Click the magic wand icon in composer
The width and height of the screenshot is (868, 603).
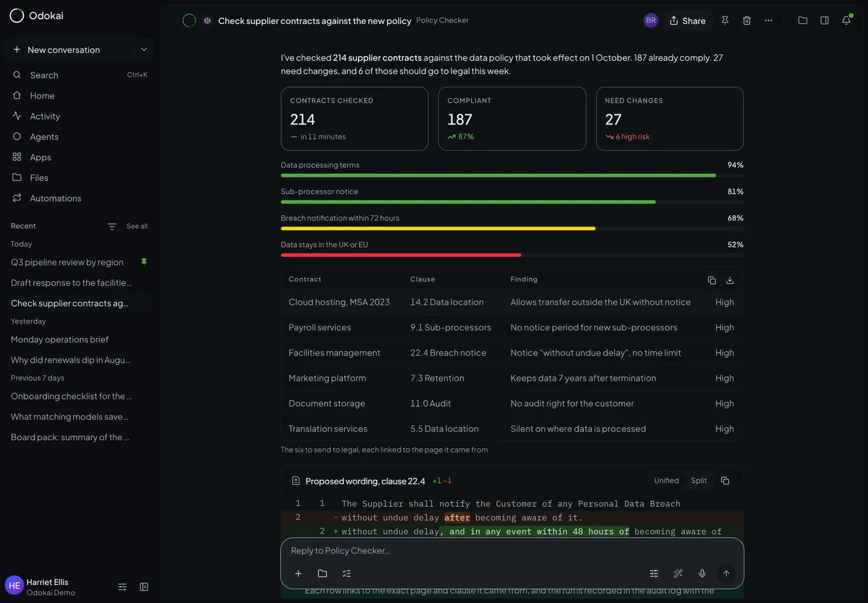coord(678,573)
